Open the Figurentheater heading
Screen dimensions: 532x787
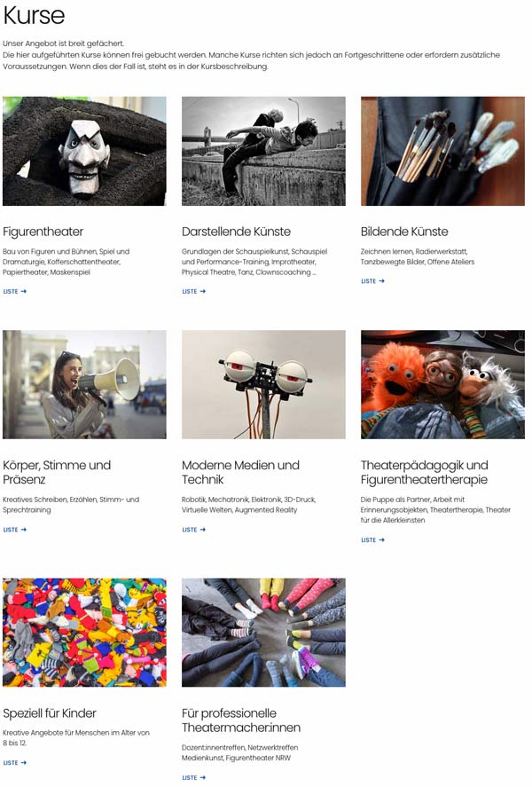pyautogui.click(x=43, y=232)
